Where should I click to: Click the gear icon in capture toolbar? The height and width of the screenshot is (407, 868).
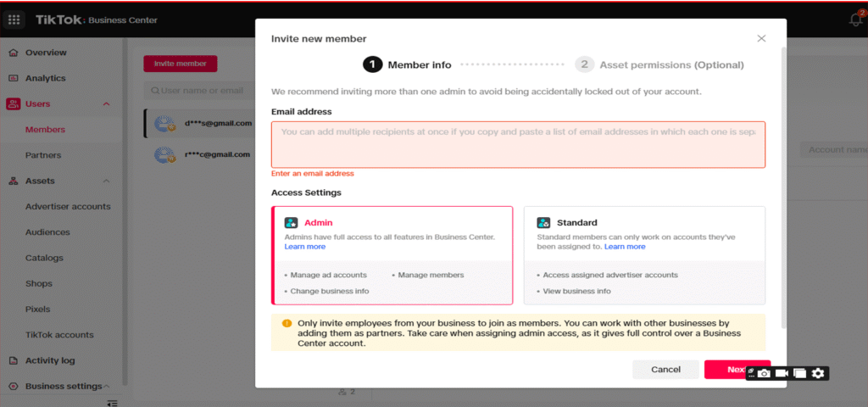tap(817, 373)
